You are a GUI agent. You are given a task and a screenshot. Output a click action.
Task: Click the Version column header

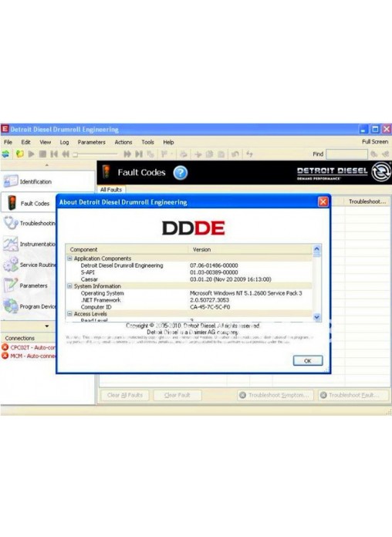coord(250,249)
